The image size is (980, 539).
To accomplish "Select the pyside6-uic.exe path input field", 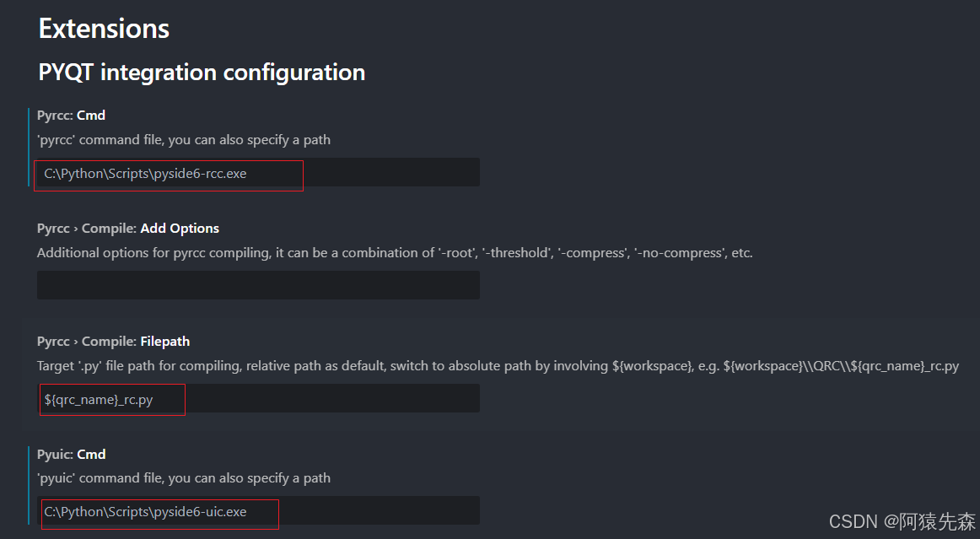I will click(x=159, y=512).
